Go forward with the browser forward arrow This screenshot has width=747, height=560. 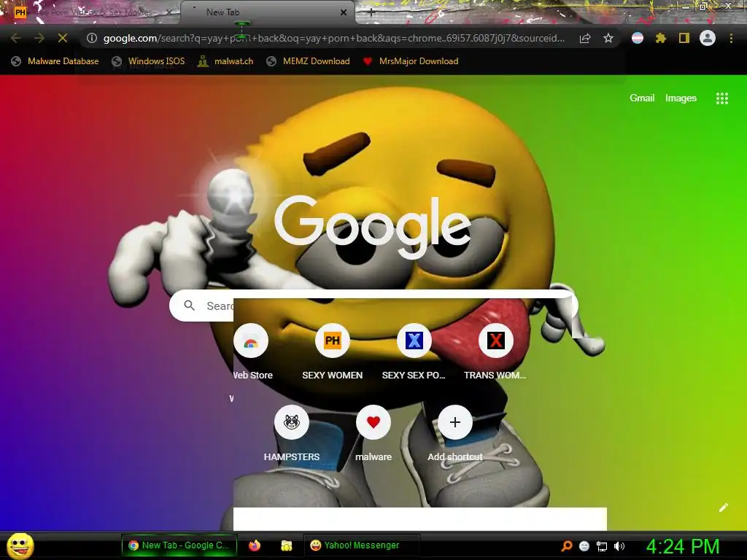pos(39,38)
